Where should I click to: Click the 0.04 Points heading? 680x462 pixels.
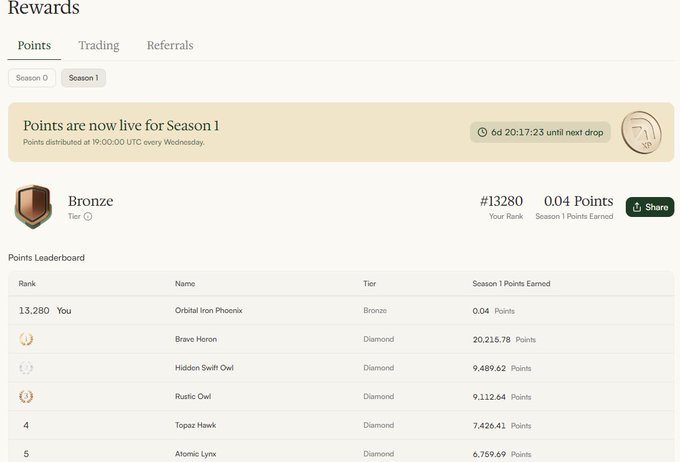[579, 201]
